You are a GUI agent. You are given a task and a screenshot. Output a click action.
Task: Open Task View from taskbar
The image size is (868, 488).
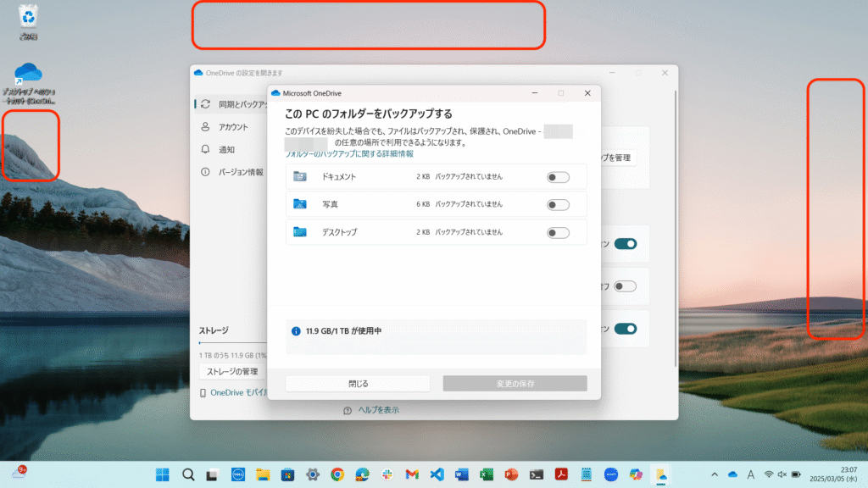[213, 474]
